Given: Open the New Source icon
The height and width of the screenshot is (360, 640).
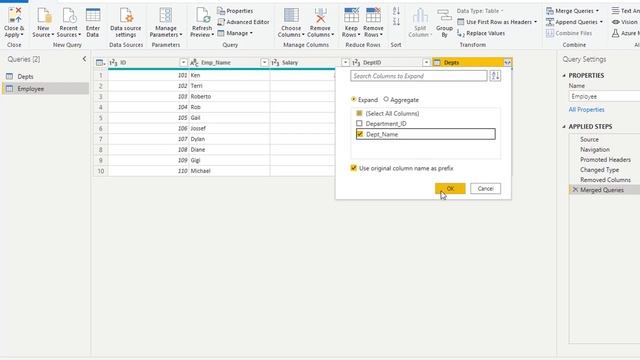Looking at the screenshot, I should click(44, 16).
